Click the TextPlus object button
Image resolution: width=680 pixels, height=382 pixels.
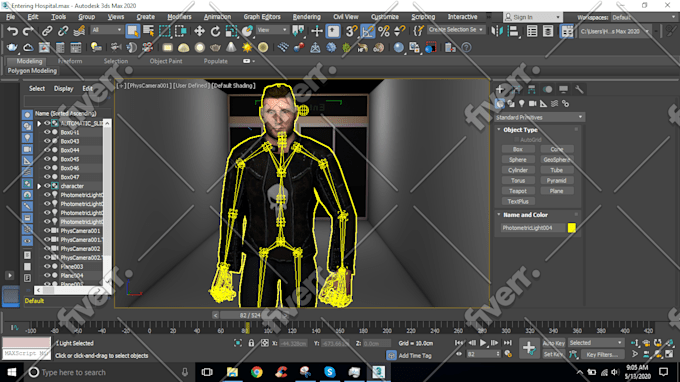click(518, 201)
